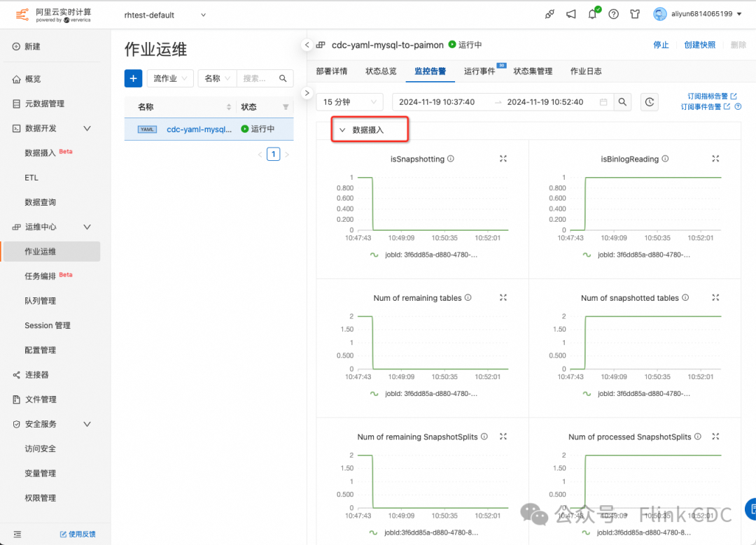Click the job search input field
The width and height of the screenshot is (756, 545).
[255, 78]
